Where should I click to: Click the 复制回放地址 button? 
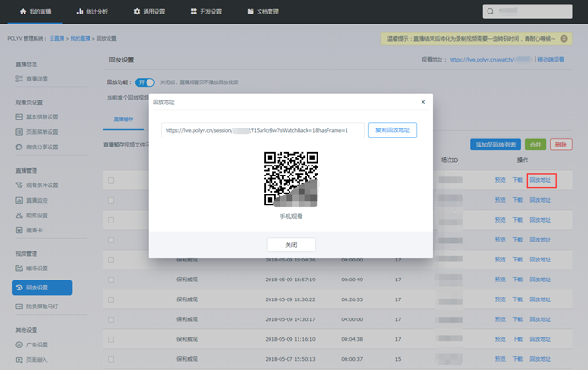[x=393, y=130]
